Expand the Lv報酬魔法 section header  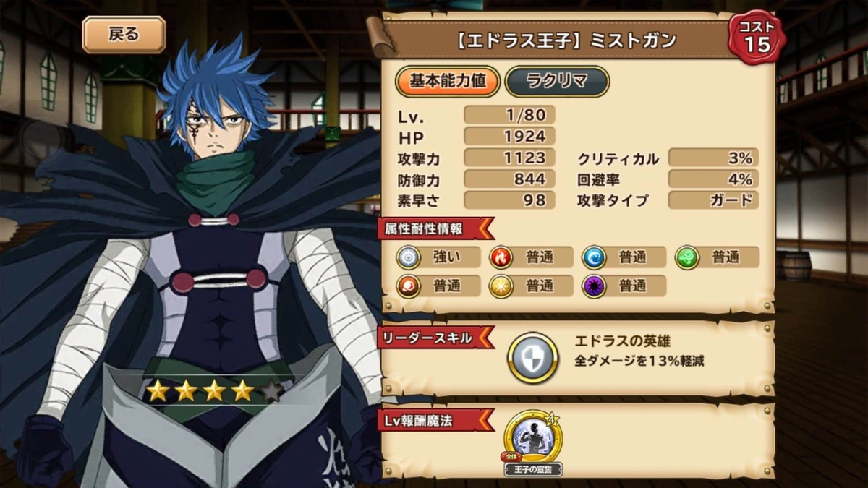pyautogui.click(x=433, y=419)
